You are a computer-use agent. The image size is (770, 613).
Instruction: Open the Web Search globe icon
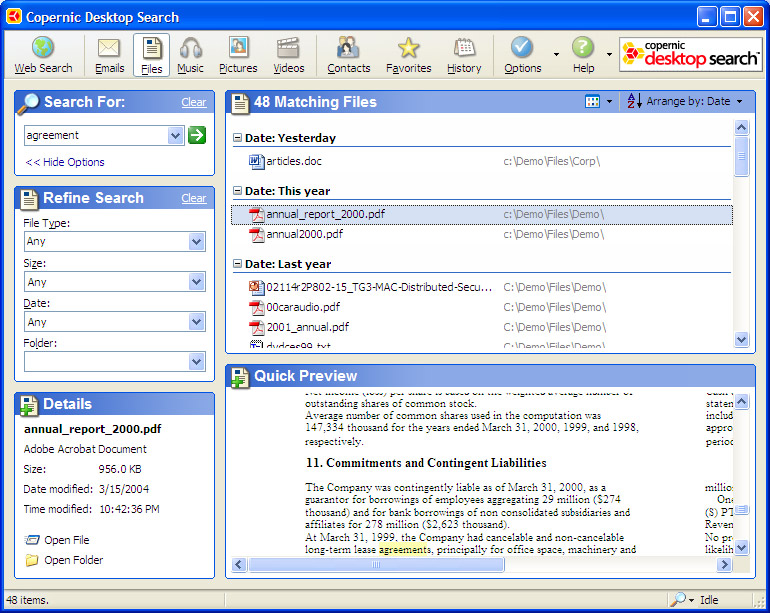pyautogui.click(x=43, y=48)
